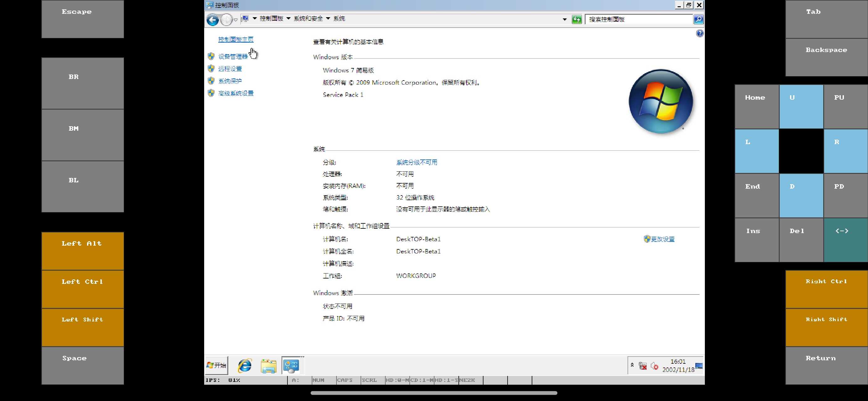Screen dimensions: 868x401
Task: Toggle the Right Shift key
Action: pos(826,327)
